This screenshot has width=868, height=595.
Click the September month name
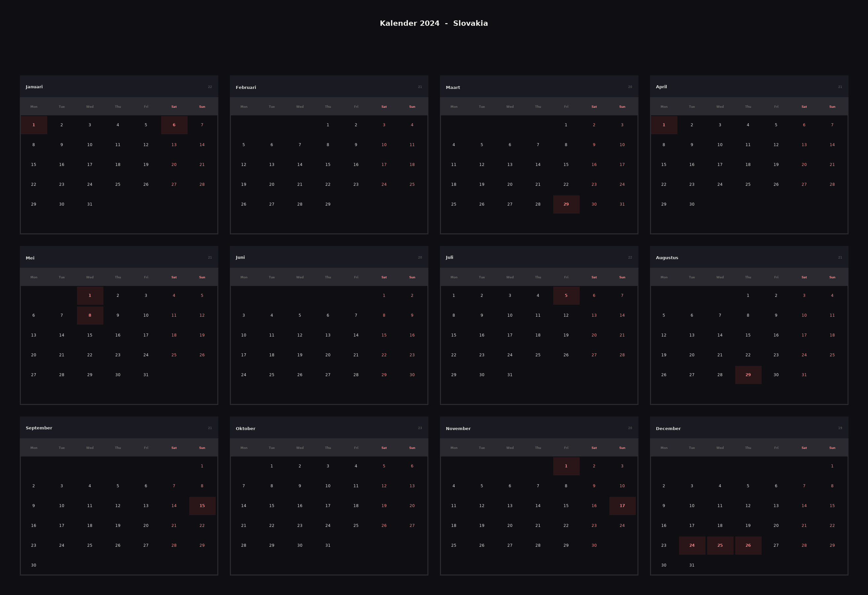tap(39, 428)
